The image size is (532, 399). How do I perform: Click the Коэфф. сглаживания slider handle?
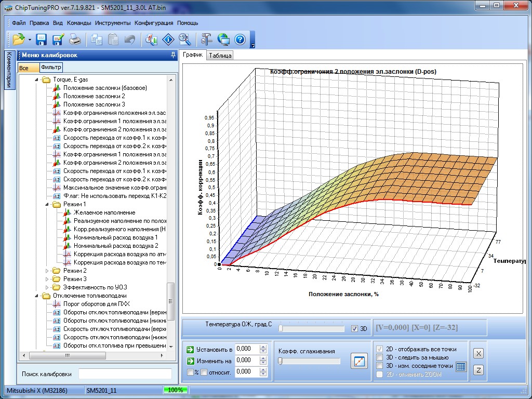281,361
